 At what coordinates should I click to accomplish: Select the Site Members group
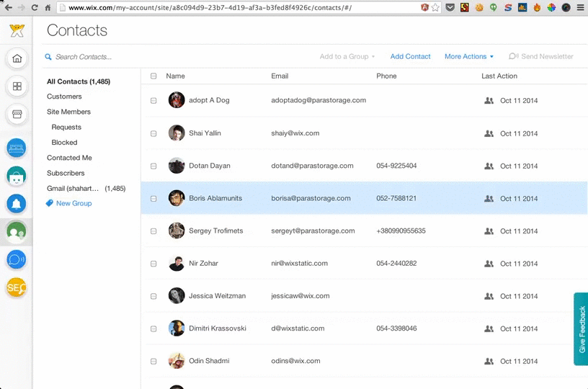click(68, 112)
